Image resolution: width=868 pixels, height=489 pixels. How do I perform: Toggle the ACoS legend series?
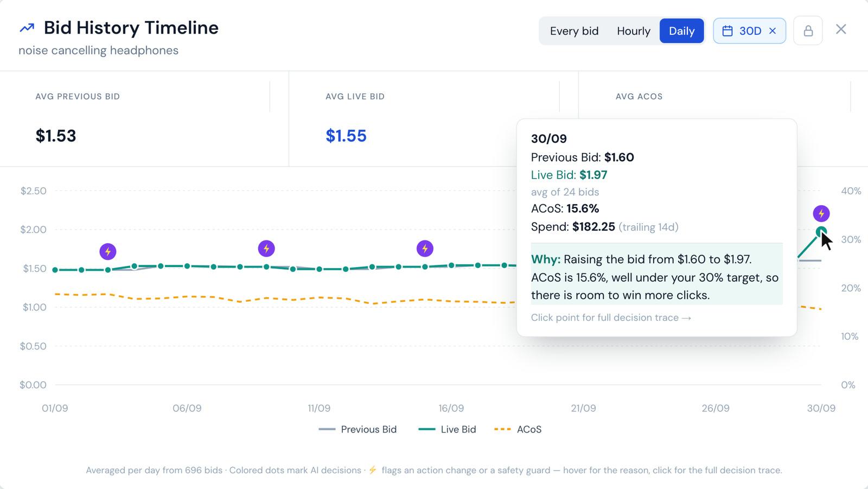tap(518, 429)
